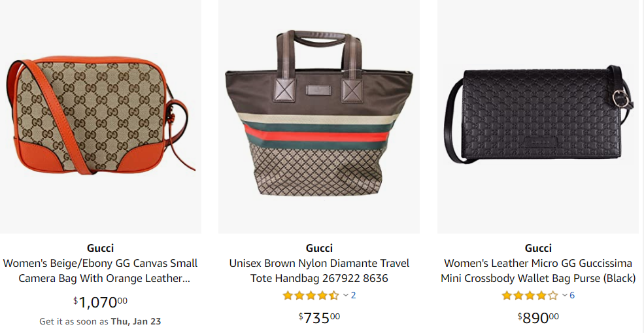644x333 pixels.
Task: Click the Gucci brand label above the camera bag title
Action: click(100, 248)
